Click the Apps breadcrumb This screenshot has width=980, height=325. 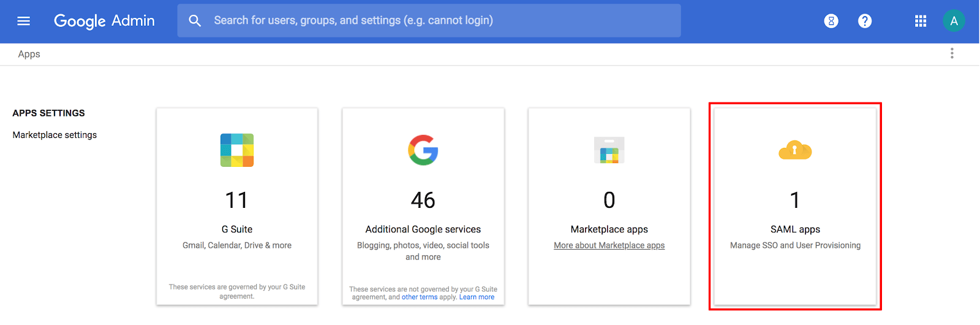(x=29, y=54)
